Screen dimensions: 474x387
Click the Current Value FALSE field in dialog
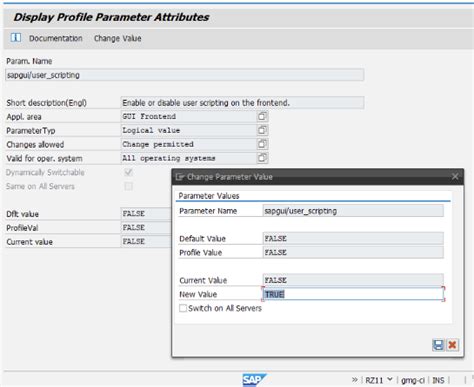click(x=353, y=280)
